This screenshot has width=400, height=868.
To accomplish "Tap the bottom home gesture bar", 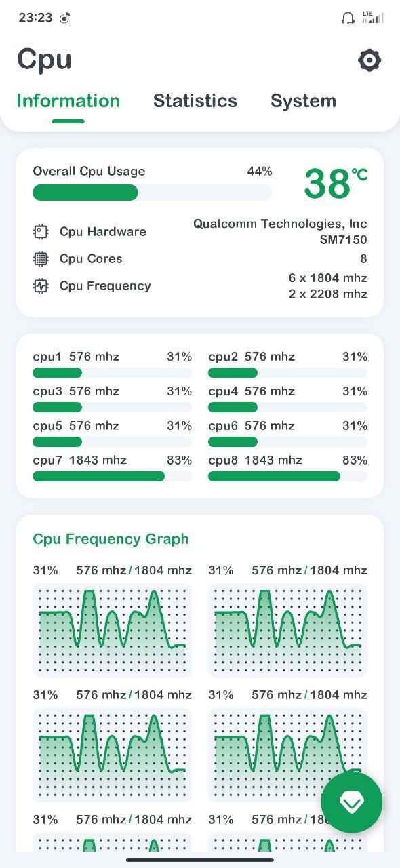I will 200,860.
